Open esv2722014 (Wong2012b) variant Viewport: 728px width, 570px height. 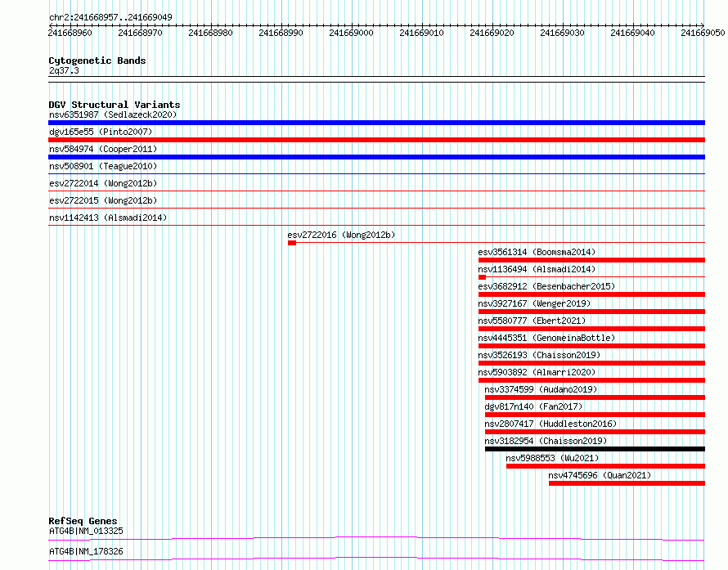coord(103,183)
